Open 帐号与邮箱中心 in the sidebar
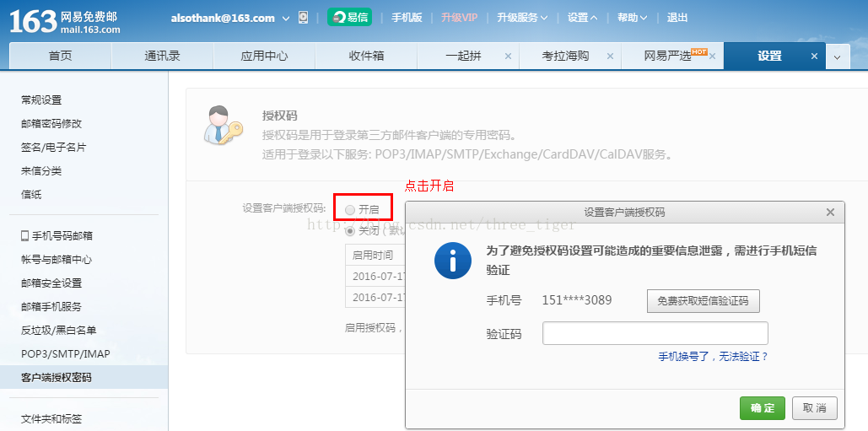Viewport: 868px width, 431px height. (57, 260)
